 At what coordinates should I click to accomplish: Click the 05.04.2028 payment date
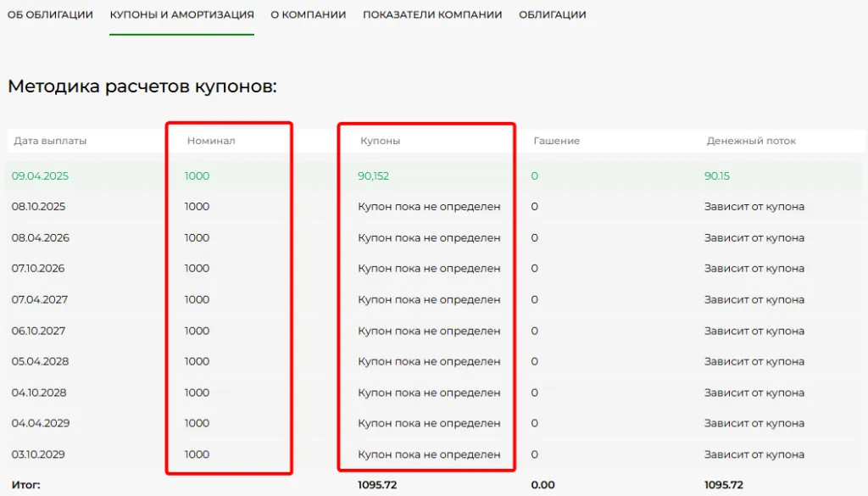40,361
